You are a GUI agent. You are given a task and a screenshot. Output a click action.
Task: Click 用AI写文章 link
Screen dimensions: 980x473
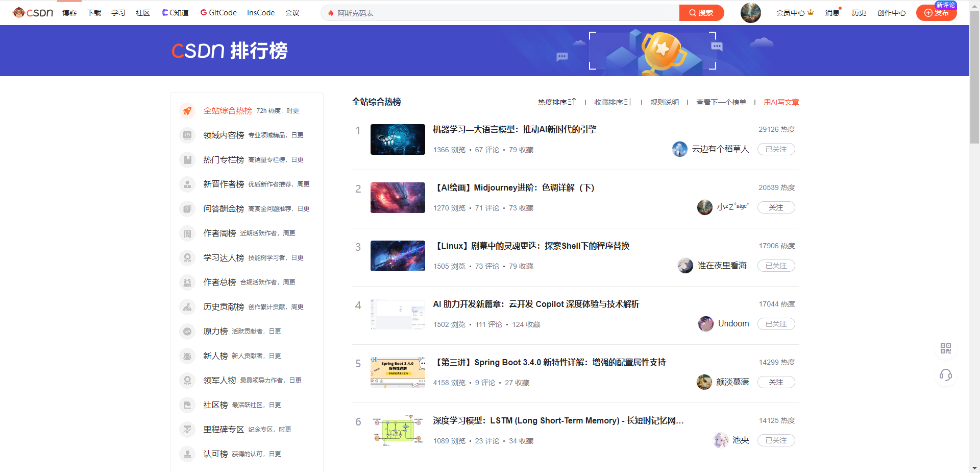(781, 102)
